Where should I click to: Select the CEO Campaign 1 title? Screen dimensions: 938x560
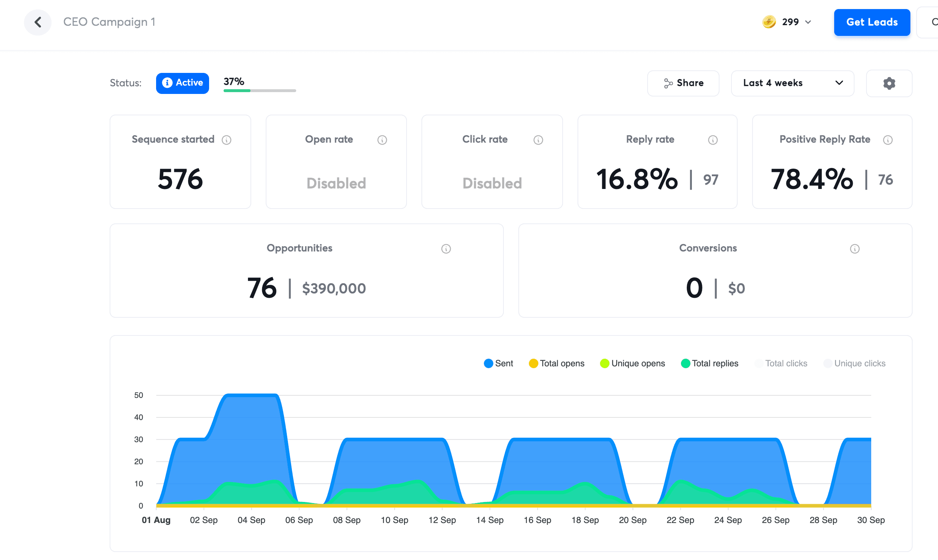pyautogui.click(x=110, y=22)
